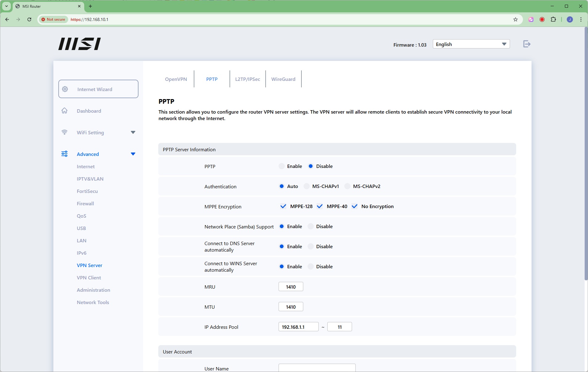The image size is (588, 372).
Task: Click the logout icon next to language selector
Action: [x=527, y=44]
